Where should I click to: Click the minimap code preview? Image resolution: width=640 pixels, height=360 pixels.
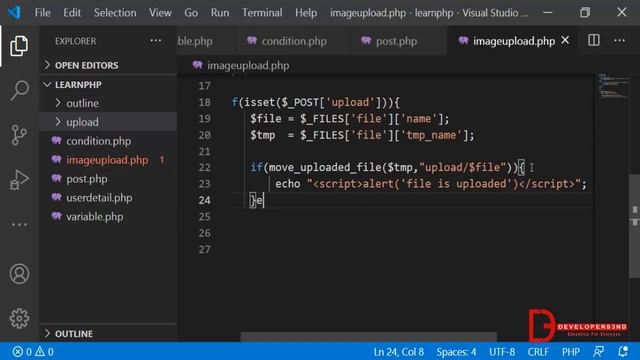[613, 87]
